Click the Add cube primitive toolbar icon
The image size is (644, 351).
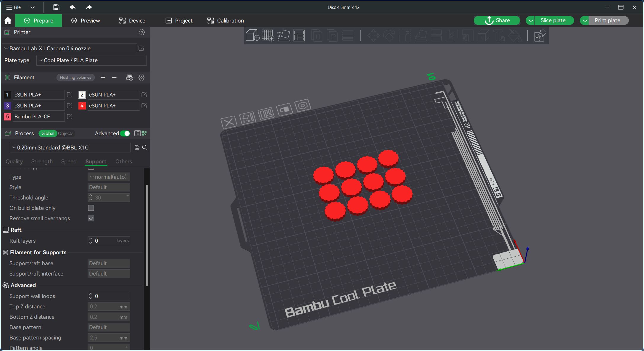[x=252, y=36]
